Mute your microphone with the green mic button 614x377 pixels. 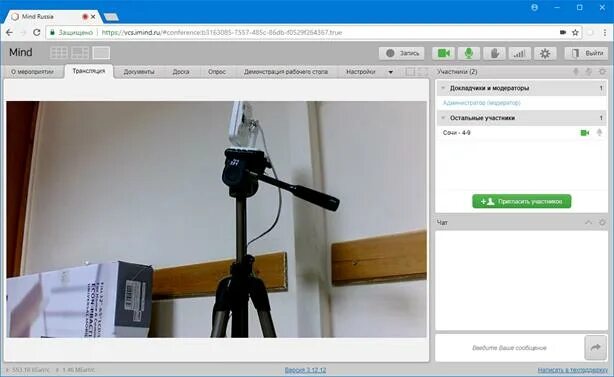[469, 53]
